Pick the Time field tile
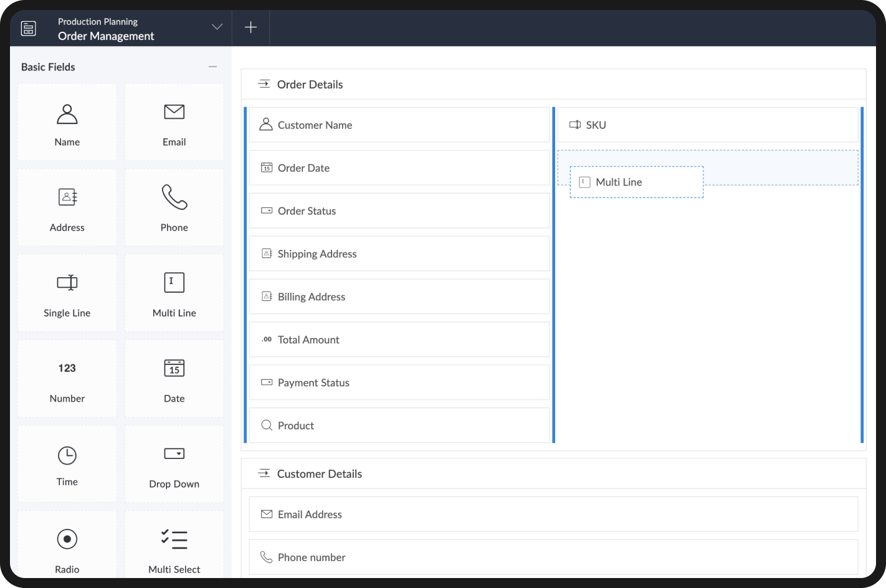The width and height of the screenshot is (886, 588). [67, 464]
